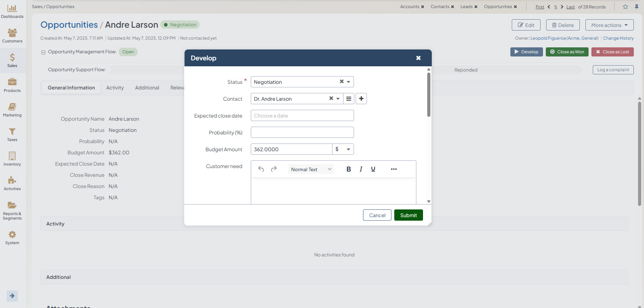
Task: Toggle underline formatting in editor
Action: point(373,169)
